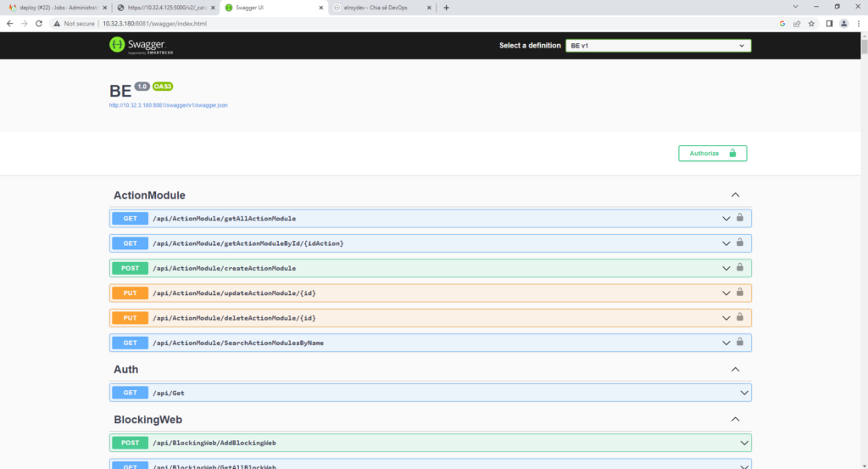Expand chevron for AddBlockingWeb endpoint
The height and width of the screenshot is (469, 868).
point(744,443)
